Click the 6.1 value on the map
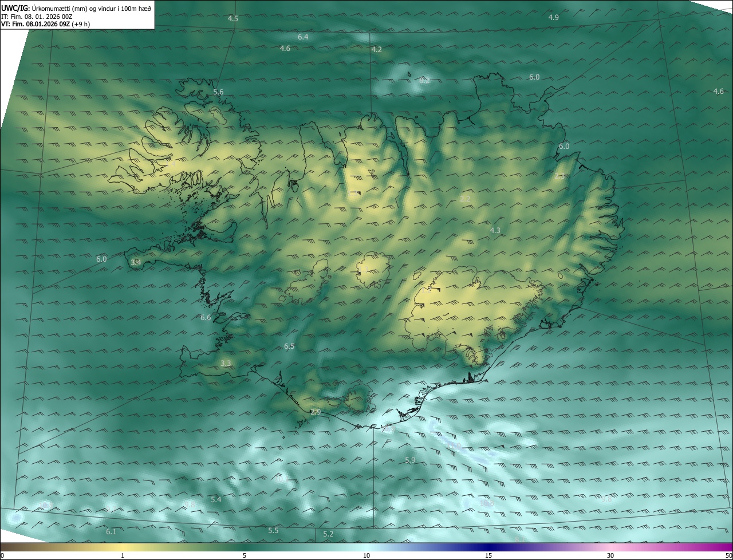The image size is (733, 560). pos(111,532)
